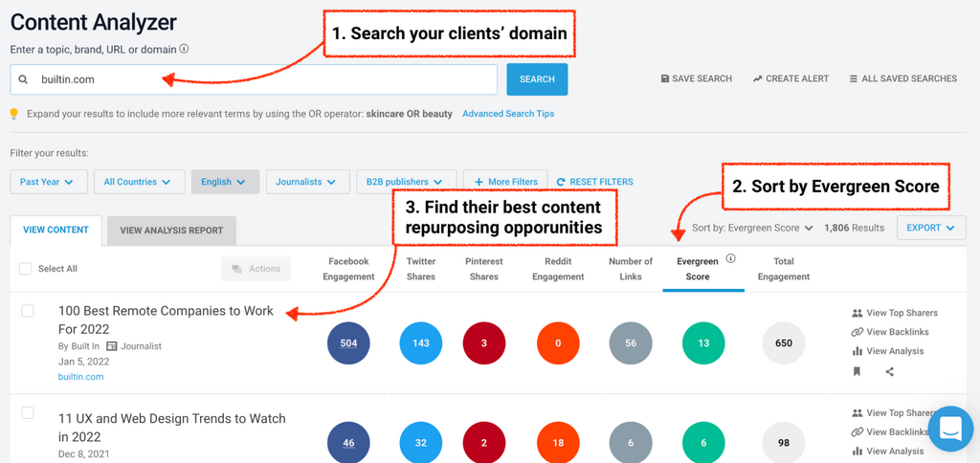The height and width of the screenshot is (463, 980).
Task: Toggle the Select All checkbox
Action: (x=26, y=269)
